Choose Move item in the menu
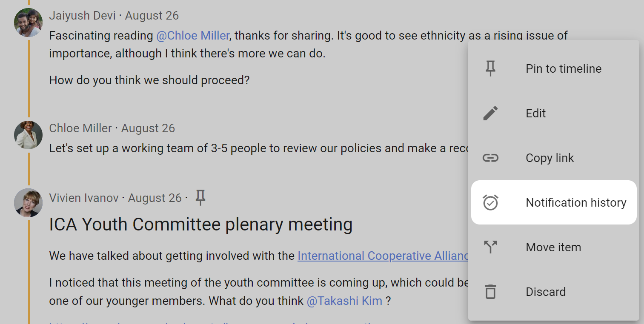This screenshot has width=644, height=324. 553,247
